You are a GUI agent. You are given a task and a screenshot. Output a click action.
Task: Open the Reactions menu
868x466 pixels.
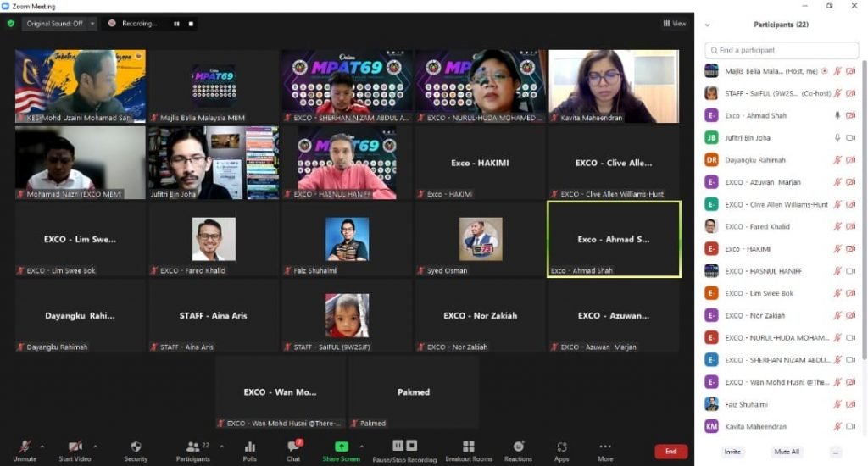coord(518,449)
